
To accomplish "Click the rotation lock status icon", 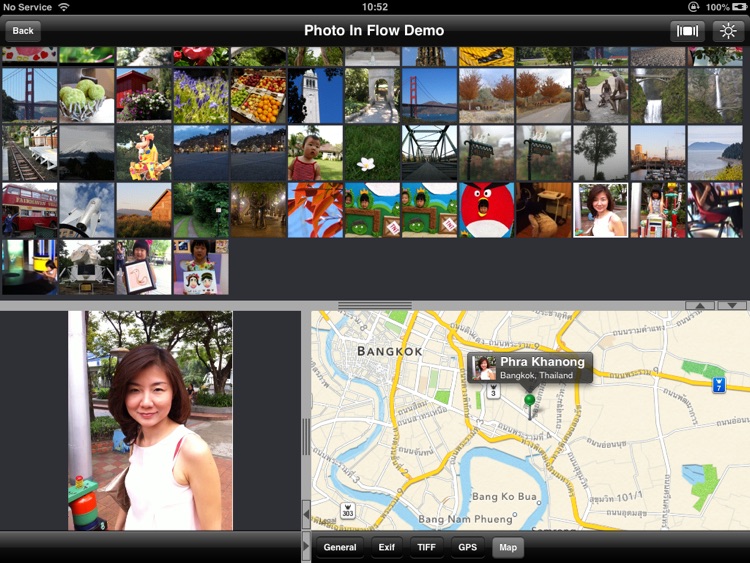I will [x=694, y=7].
